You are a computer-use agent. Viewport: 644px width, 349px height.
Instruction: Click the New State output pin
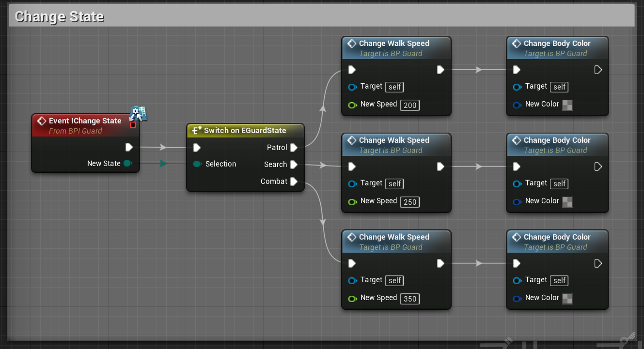pos(127,163)
